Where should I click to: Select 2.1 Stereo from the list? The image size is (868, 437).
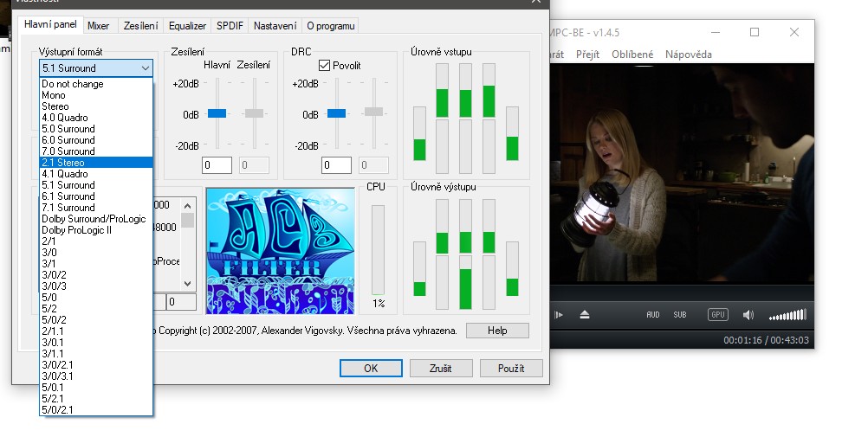(x=95, y=163)
